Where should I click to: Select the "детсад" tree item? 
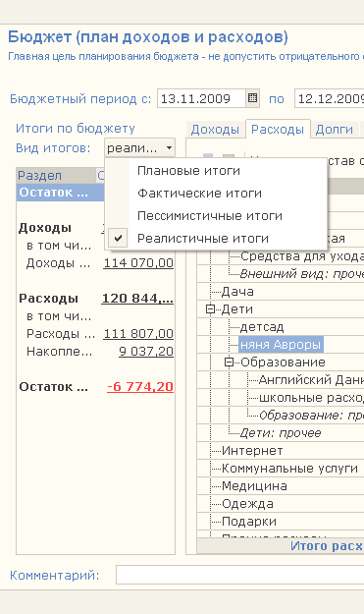(262, 327)
